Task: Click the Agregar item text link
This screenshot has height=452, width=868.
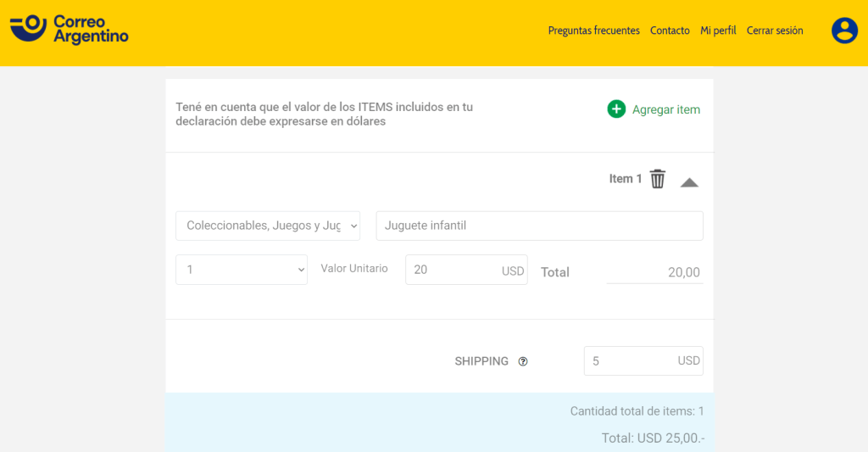Action: click(666, 109)
